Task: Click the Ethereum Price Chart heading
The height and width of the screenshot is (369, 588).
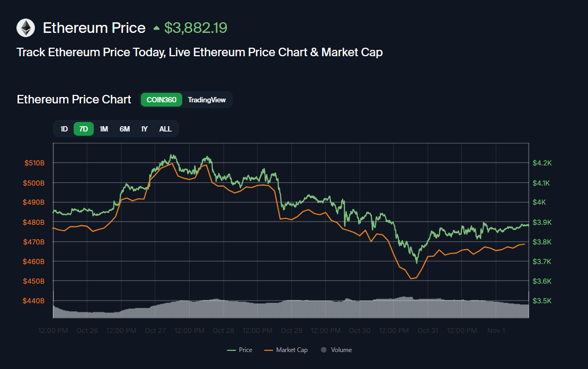Action: pos(74,100)
